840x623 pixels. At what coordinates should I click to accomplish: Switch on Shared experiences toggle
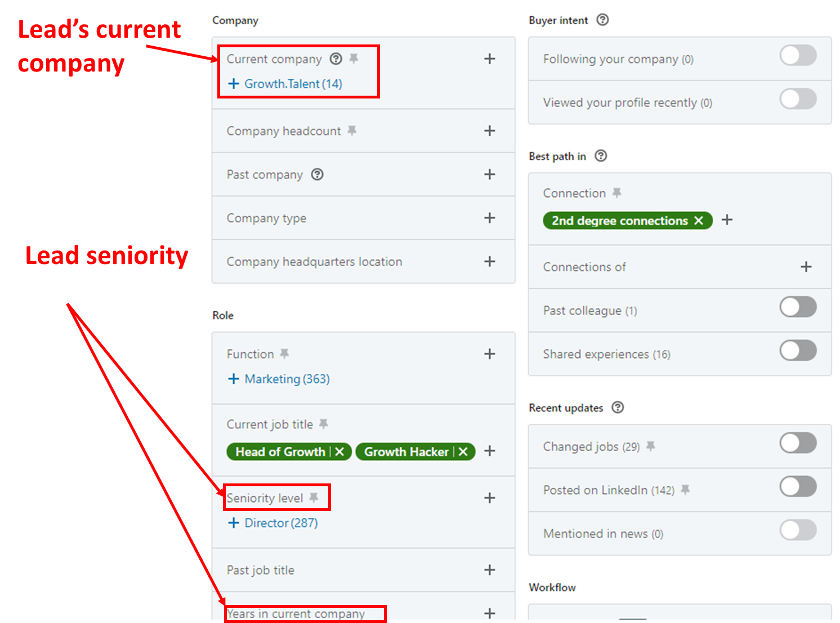coord(798,350)
